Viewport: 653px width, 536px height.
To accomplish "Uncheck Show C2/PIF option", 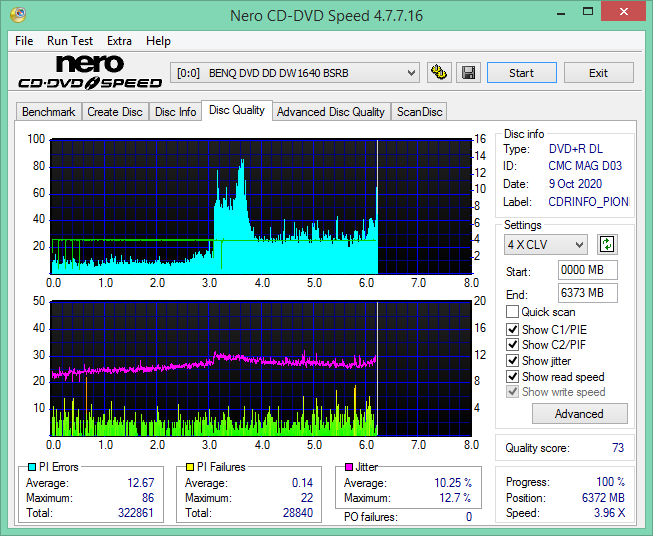I will click(512, 345).
